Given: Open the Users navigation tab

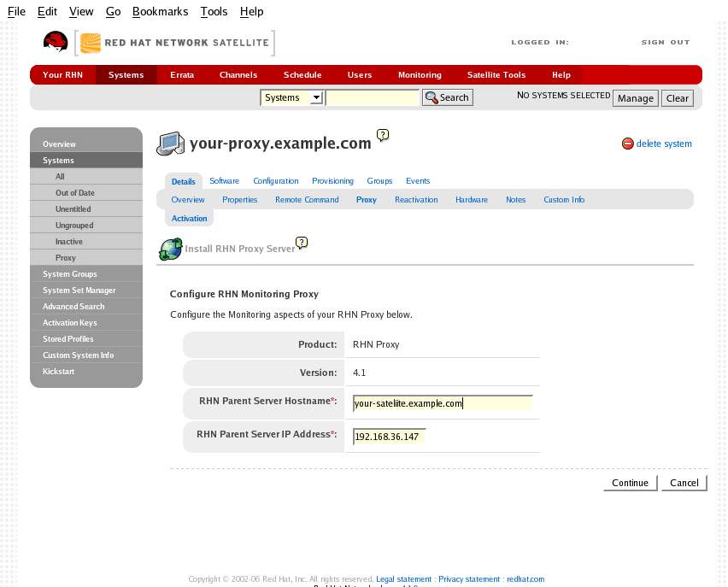Looking at the screenshot, I should point(360,75).
